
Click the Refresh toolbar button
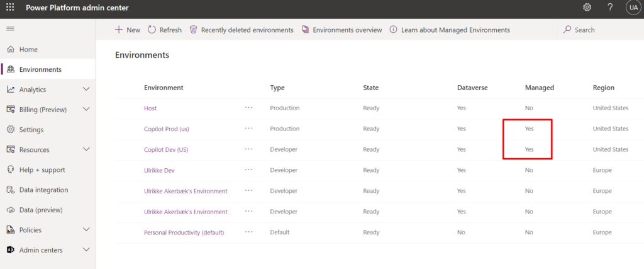coord(164,30)
